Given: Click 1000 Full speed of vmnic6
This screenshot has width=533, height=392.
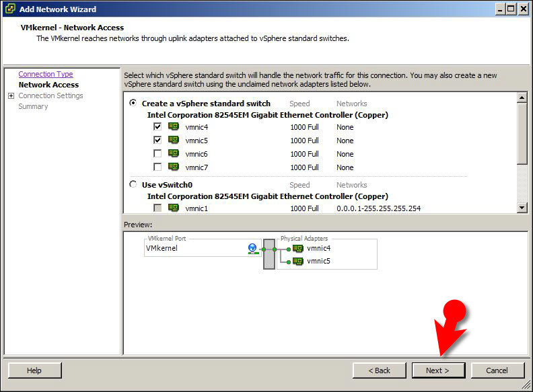Looking at the screenshot, I should [x=305, y=154].
